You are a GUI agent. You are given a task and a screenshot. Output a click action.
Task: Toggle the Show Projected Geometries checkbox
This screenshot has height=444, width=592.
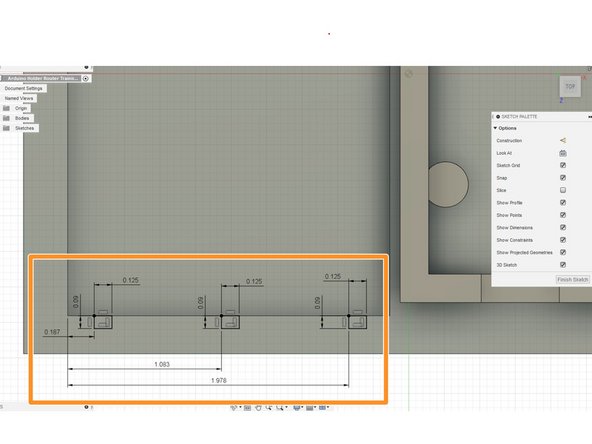click(563, 253)
